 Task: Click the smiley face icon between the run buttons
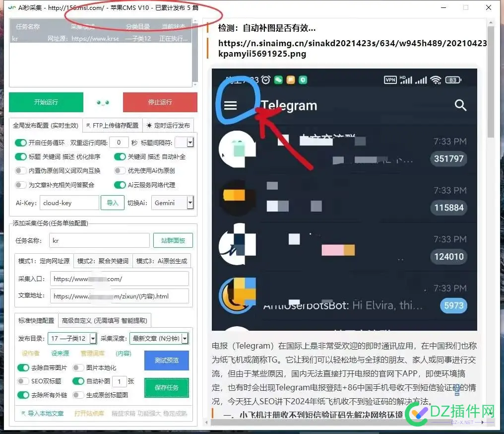point(103,102)
